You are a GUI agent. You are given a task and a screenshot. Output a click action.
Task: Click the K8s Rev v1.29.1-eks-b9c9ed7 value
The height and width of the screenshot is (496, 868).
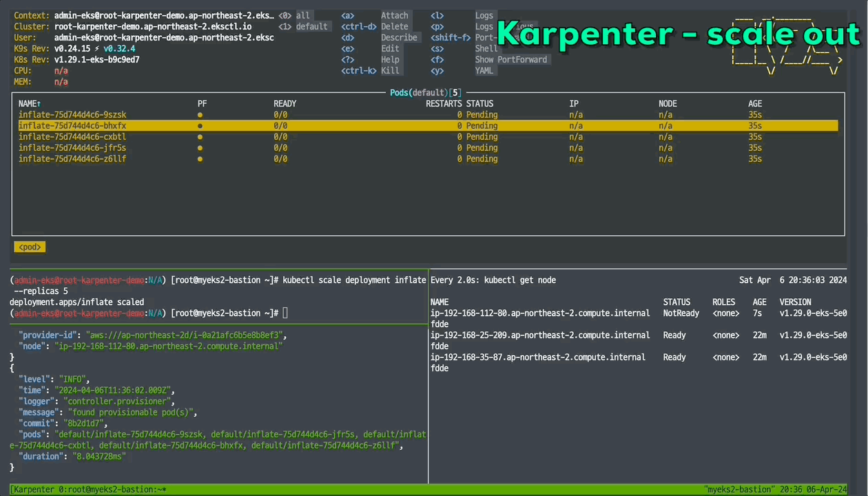(97, 59)
